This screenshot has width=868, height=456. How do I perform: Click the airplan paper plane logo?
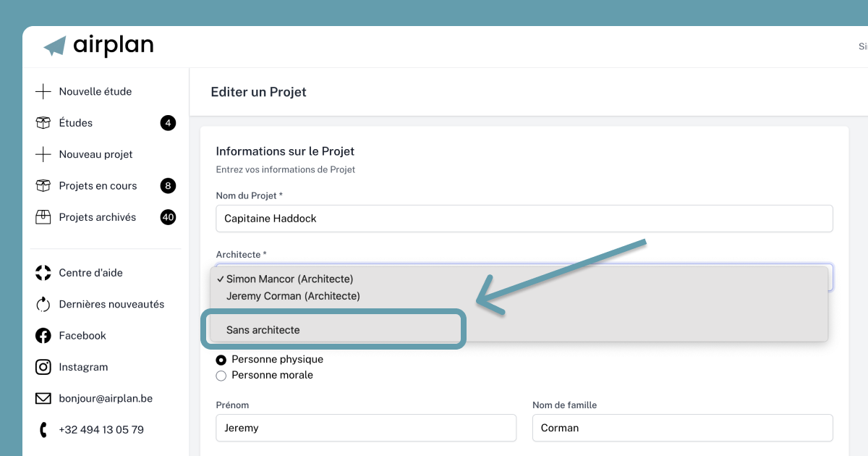pyautogui.click(x=55, y=46)
